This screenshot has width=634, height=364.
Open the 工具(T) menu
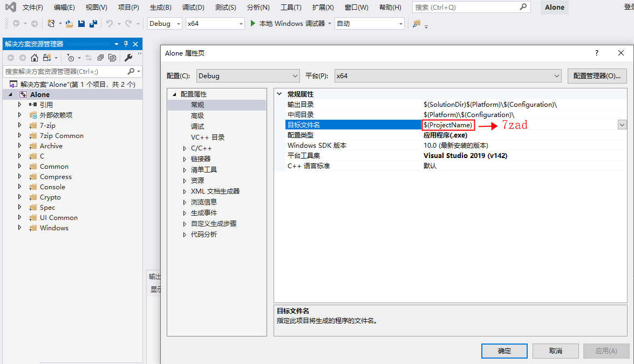click(x=291, y=7)
